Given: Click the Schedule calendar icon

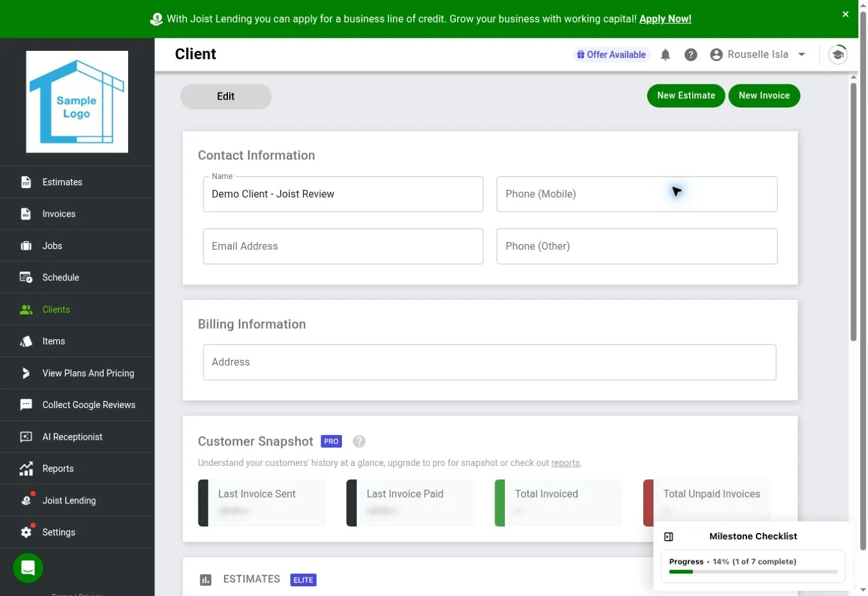Looking at the screenshot, I should (x=26, y=277).
